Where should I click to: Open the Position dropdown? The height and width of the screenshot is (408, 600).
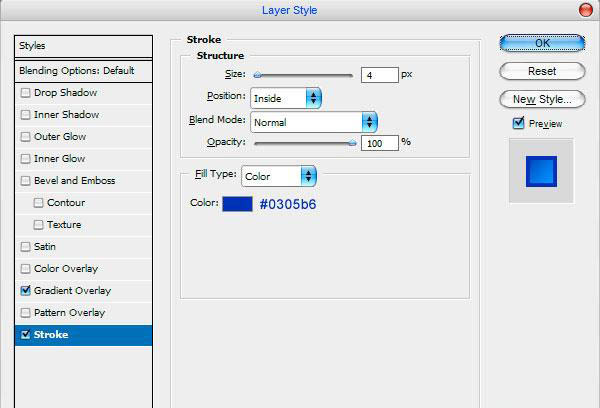click(286, 98)
